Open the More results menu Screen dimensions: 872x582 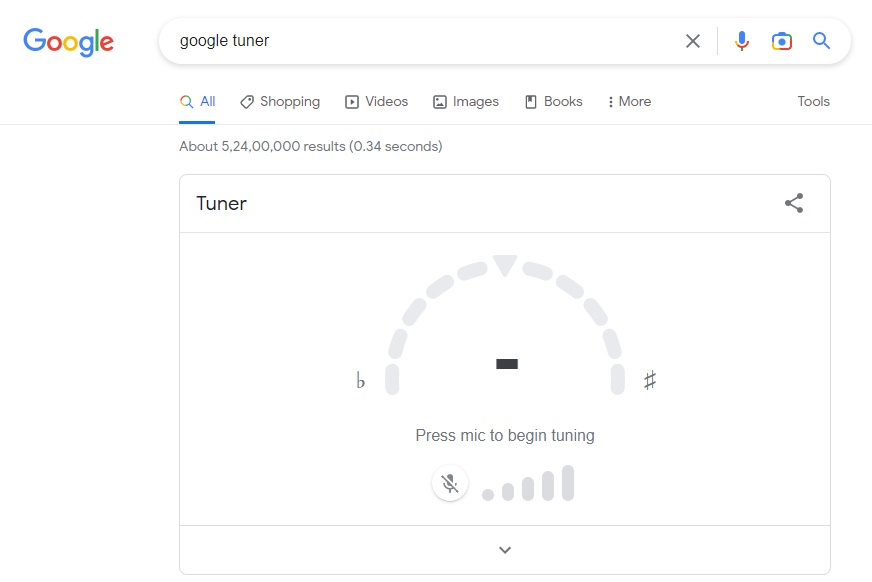click(x=628, y=101)
